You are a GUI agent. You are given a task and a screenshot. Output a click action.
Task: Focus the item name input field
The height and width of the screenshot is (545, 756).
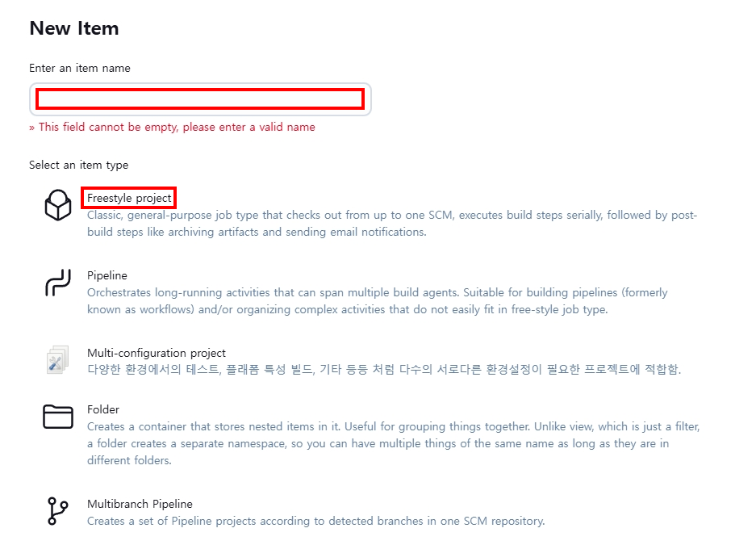[x=200, y=99]
